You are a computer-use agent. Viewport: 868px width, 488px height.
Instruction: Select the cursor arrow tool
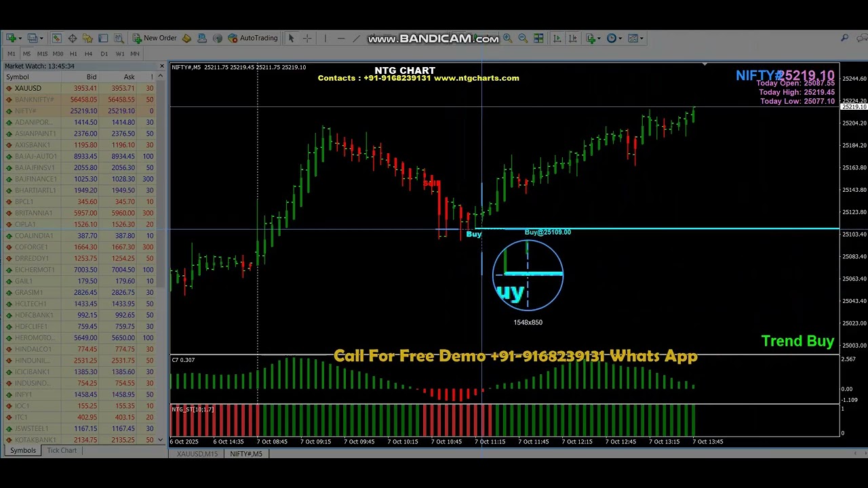[x=291, y=38]
